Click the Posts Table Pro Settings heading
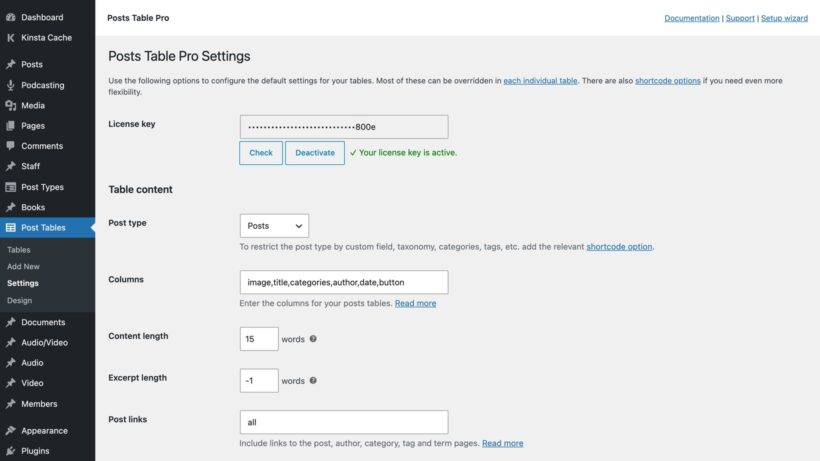The image size is (820, 461). pyautogui.click(x=179, y=56)
